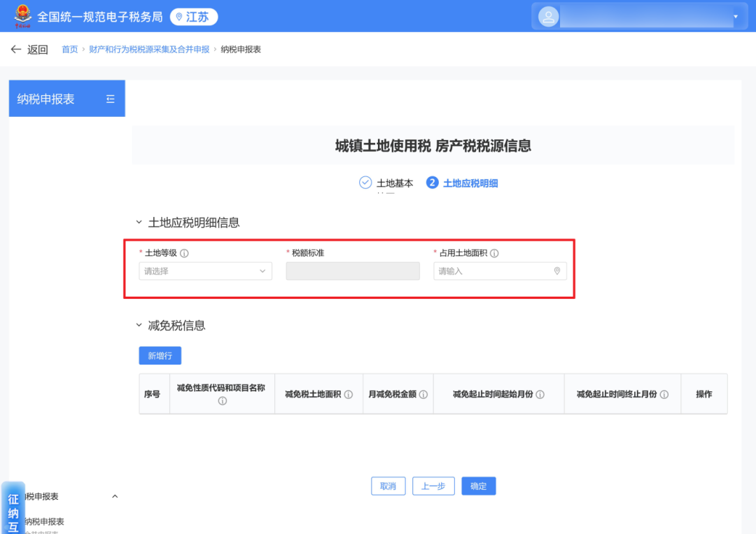This screenshot has height=534, width=756.
Task: Click the checkmark icon of step one
Action: pos(365,183)
